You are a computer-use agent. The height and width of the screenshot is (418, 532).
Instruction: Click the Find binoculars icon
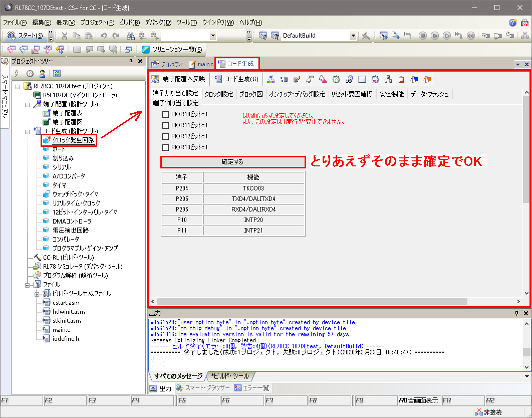point(131,35)
